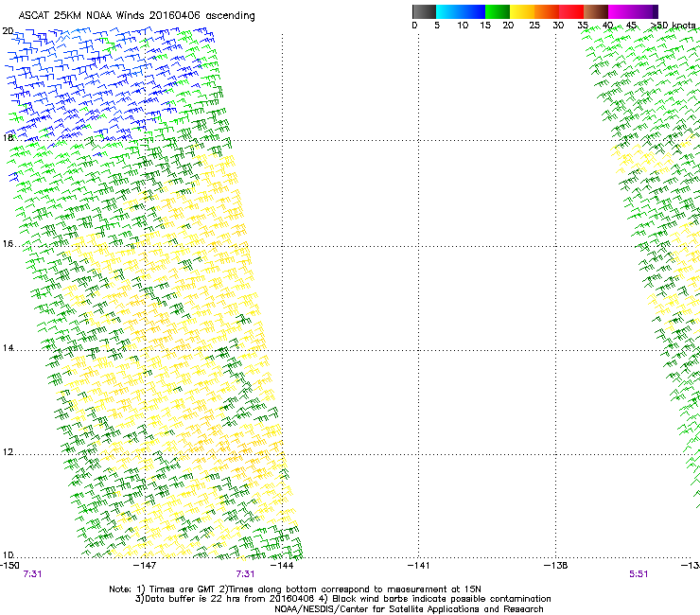Click legend tick label 10
The width and height of the screenshot is (700, 615).
point(463,26)
